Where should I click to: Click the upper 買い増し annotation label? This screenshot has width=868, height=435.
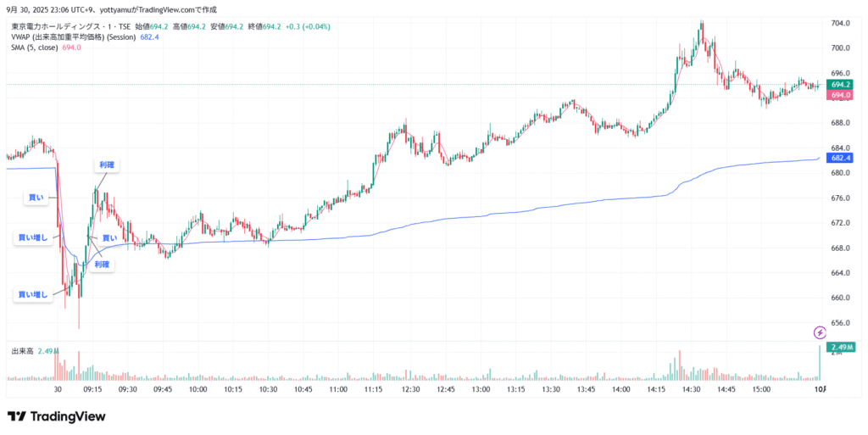(x=33, y=238)
